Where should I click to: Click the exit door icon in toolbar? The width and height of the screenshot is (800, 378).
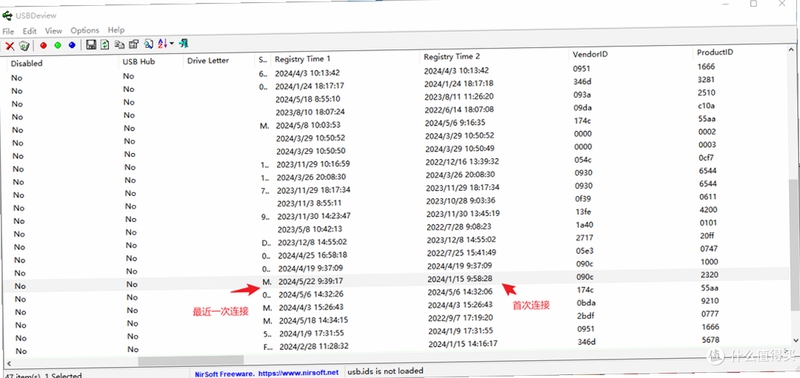coord(184,43)
